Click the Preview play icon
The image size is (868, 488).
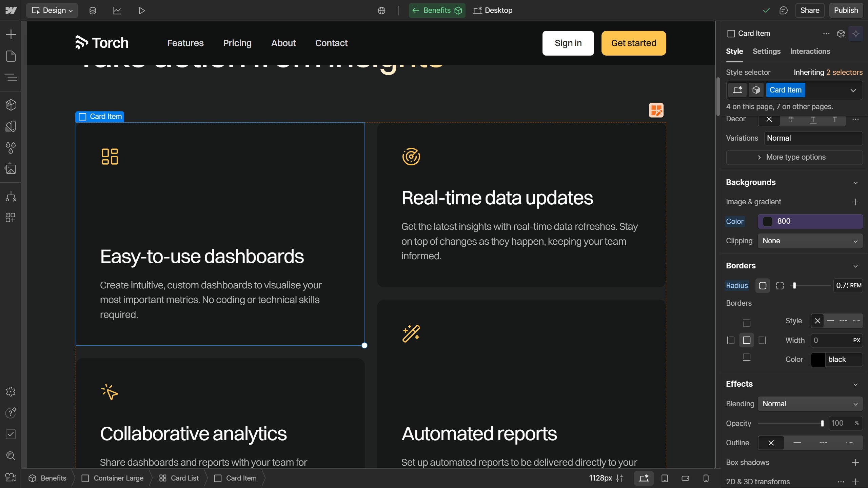[142, 11]
